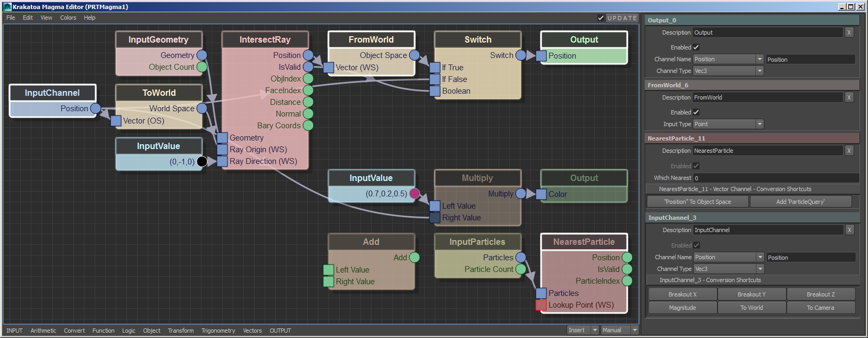Open the Manual update mode dropdown
Viewport: 868px width, 338px height.
[620, 330]
